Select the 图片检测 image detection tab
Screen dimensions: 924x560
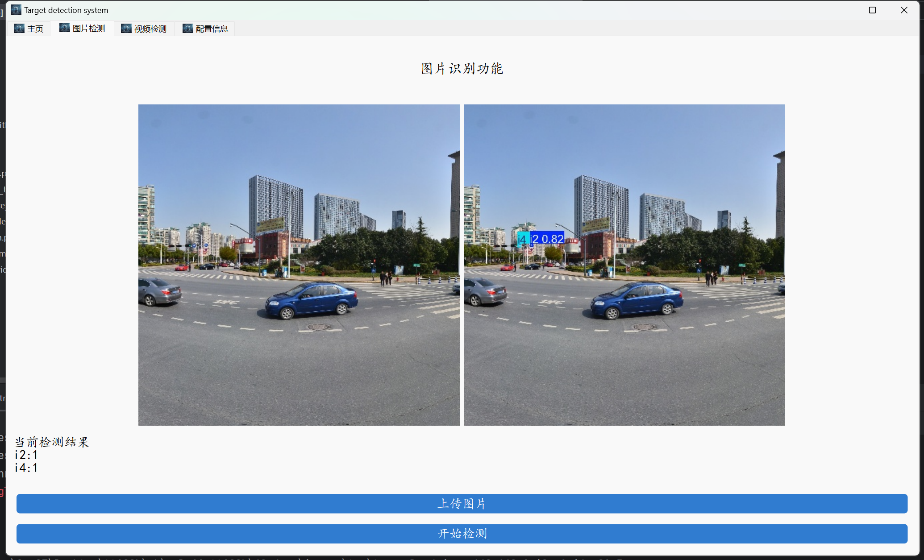88,29
